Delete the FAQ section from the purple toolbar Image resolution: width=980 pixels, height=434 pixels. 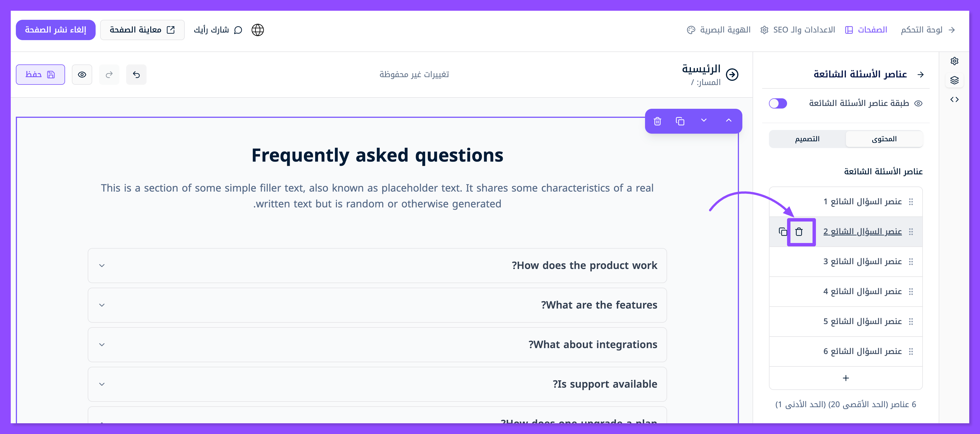[657, 121]
